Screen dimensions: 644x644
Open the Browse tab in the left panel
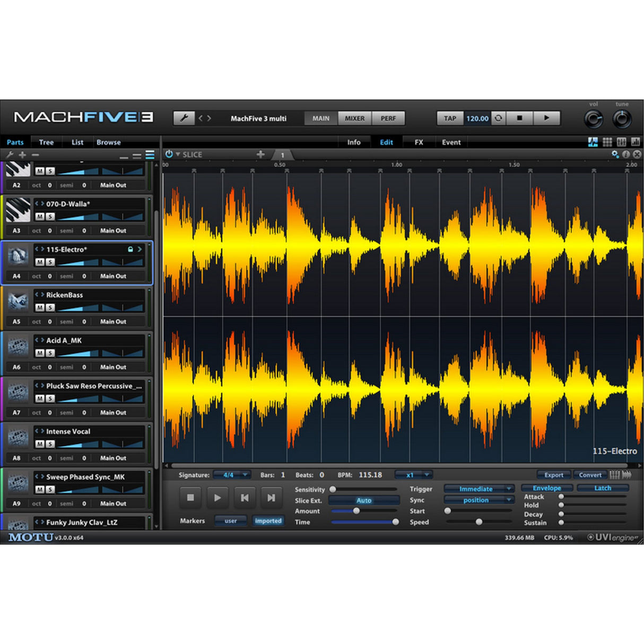pyautogui.click(x=109, y=142)
